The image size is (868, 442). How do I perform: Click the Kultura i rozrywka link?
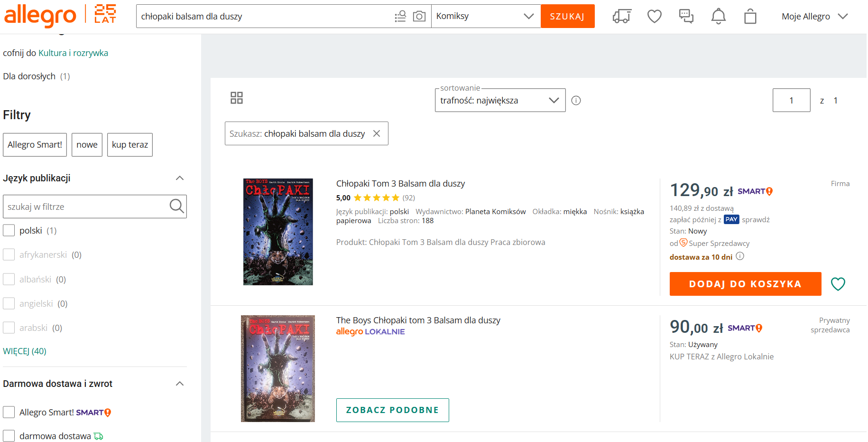(x=73, y=53)
